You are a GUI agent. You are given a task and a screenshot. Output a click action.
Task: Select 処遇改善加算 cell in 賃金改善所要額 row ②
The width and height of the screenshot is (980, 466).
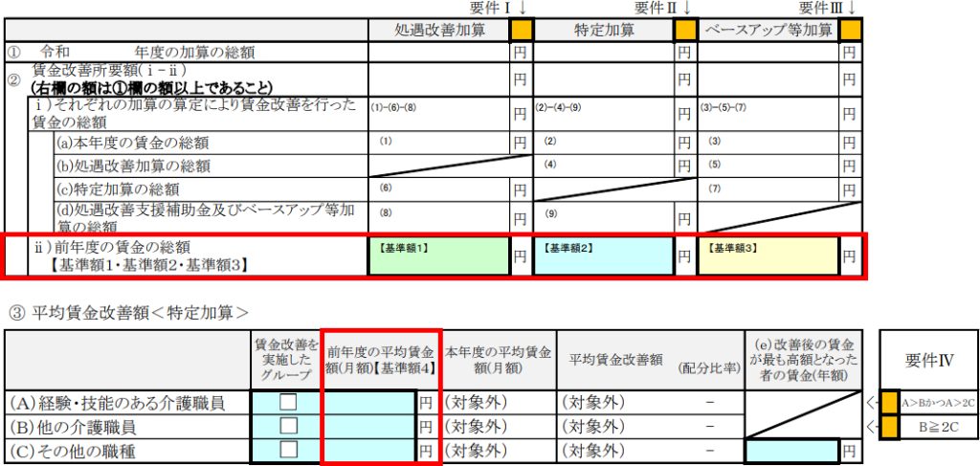pyautogui.click(x=439, y=79)
